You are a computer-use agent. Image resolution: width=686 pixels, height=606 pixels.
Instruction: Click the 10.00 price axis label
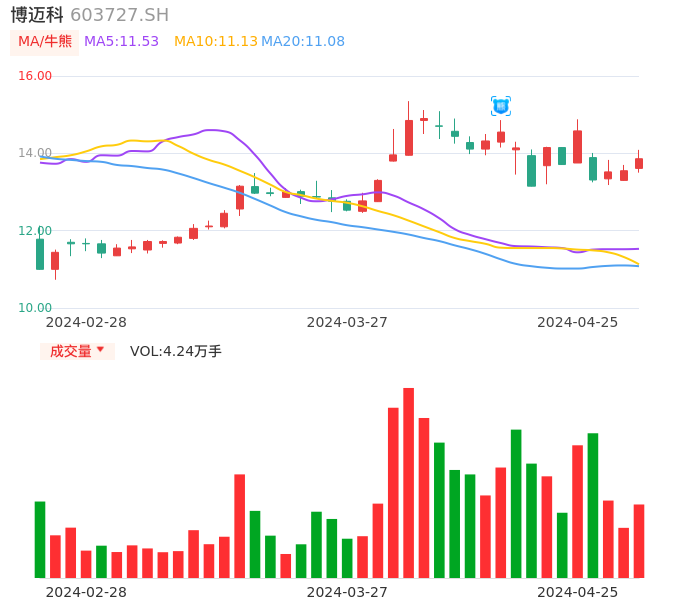pyautogui.click(x=35, y=308)
